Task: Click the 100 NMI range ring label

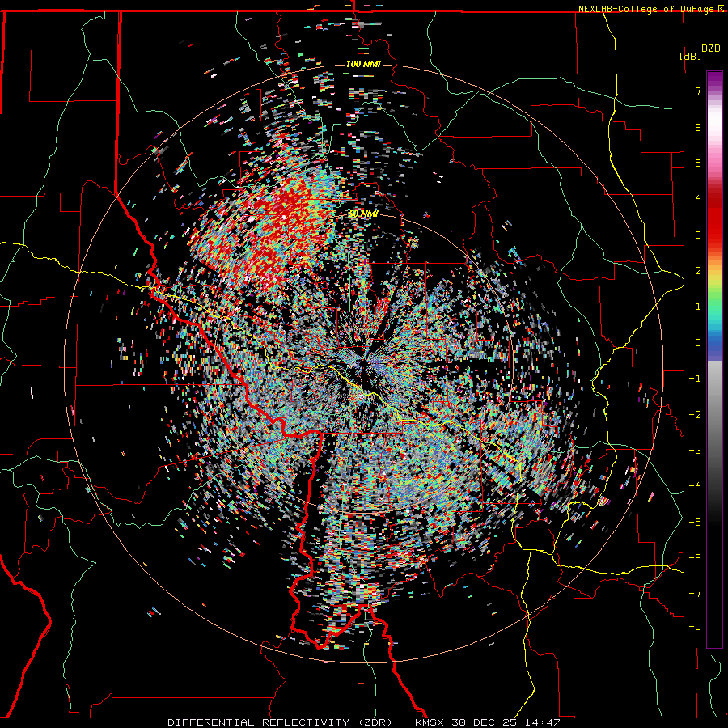Action: pyautogui.click(x=363, y=64)
